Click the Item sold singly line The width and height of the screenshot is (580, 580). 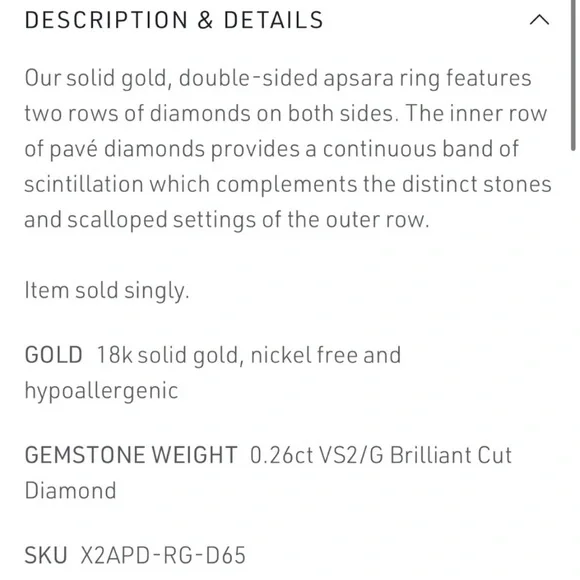pyautogui.click(x=107, y=290)
